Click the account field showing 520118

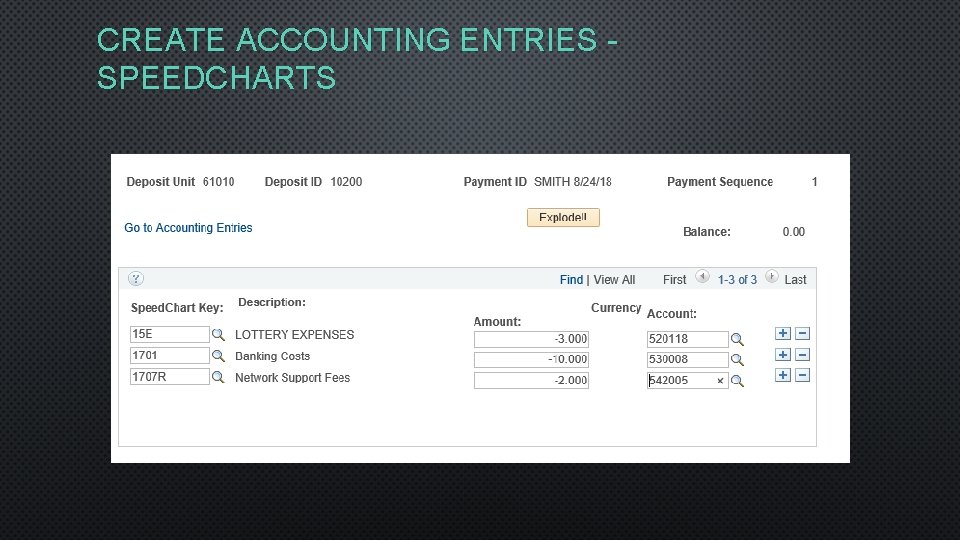688,339
